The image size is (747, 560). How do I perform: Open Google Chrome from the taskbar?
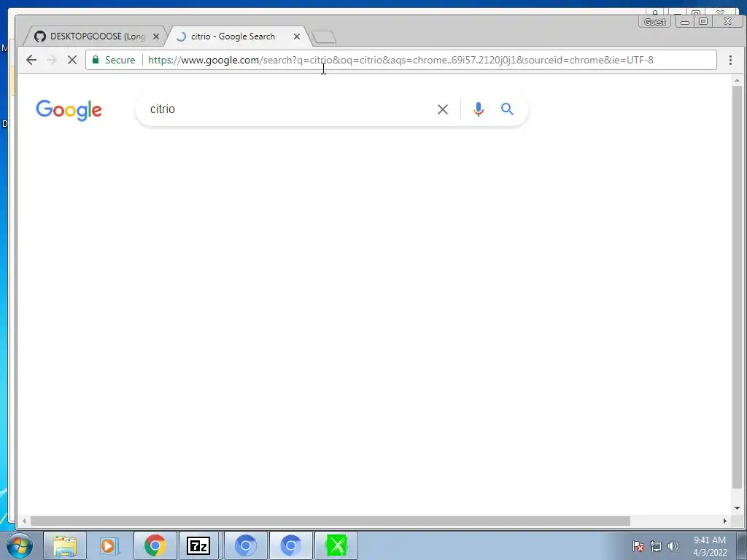pyautogui.click(x=155, y=545)
